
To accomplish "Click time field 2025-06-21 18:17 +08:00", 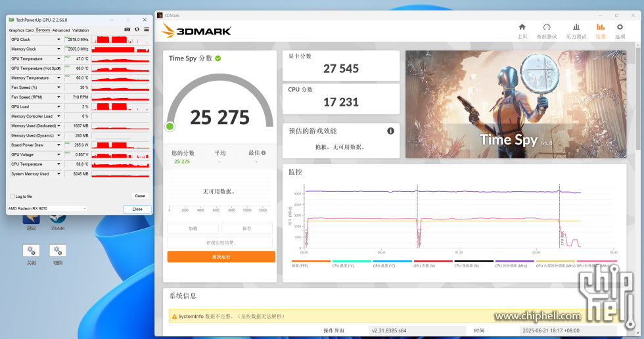I will [568, 330].
